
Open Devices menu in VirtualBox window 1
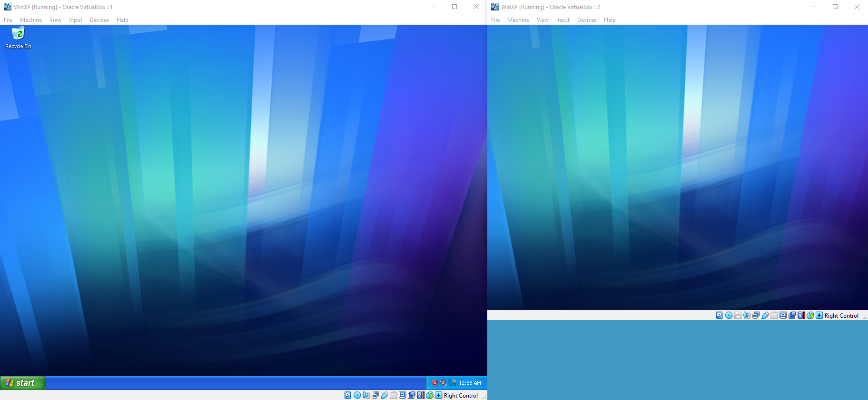click(x=99, y=20)
